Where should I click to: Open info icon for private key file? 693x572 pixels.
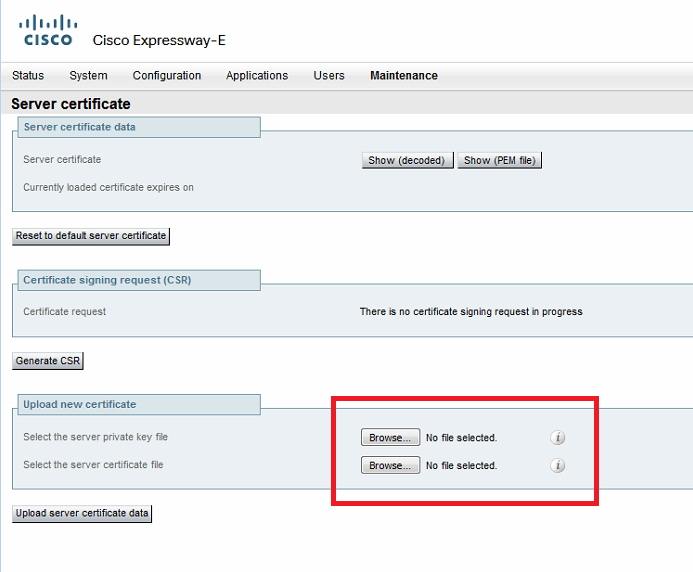click(557, 438)
